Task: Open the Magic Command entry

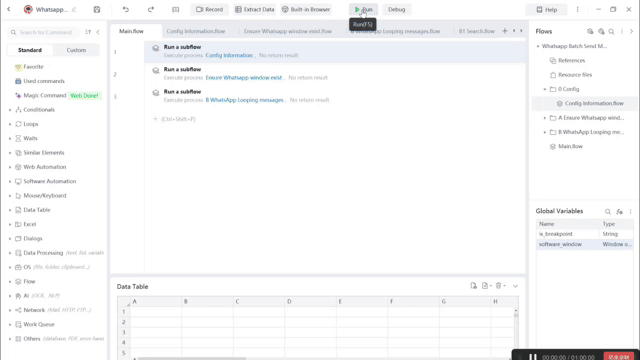Action: tap(44, 95)
